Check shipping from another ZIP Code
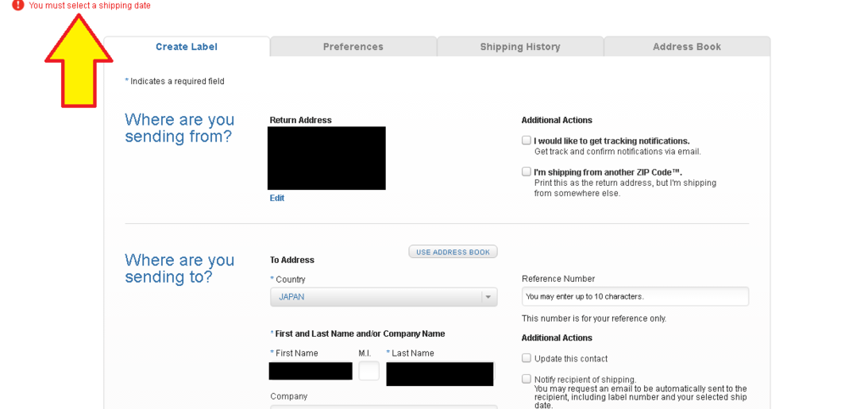Image resolution: width=868 pixels, height=409 pixels. [x=526, y=171]
